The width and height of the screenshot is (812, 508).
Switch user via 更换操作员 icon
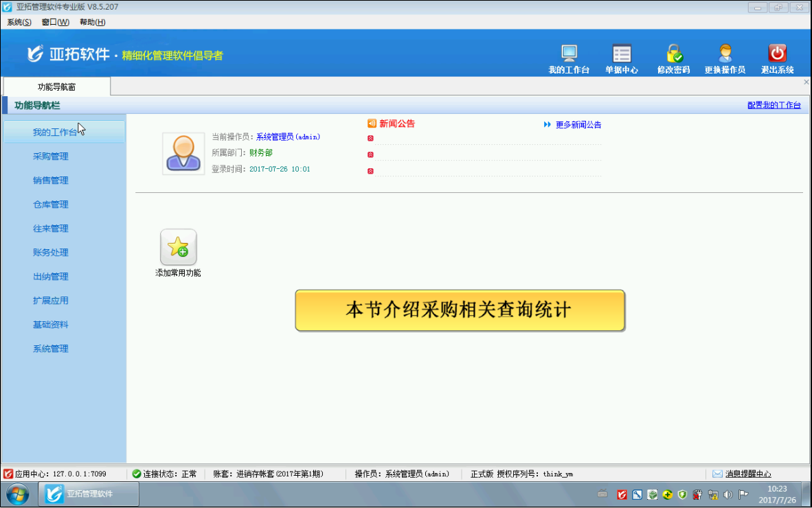pyautogui.click(x=725, y=54)
